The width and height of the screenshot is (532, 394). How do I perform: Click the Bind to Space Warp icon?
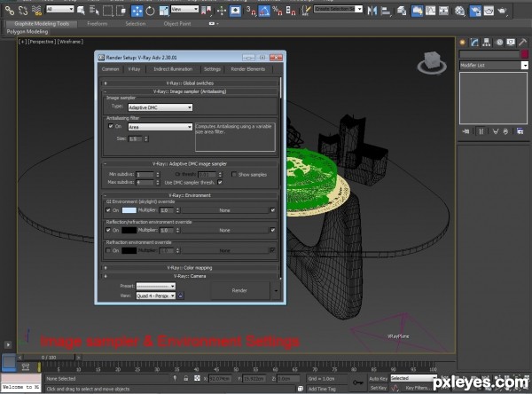click(36, 11)
